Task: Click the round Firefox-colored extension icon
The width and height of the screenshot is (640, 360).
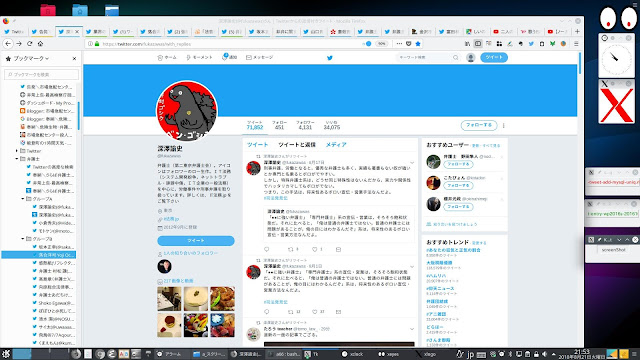Action: (563, 44)
